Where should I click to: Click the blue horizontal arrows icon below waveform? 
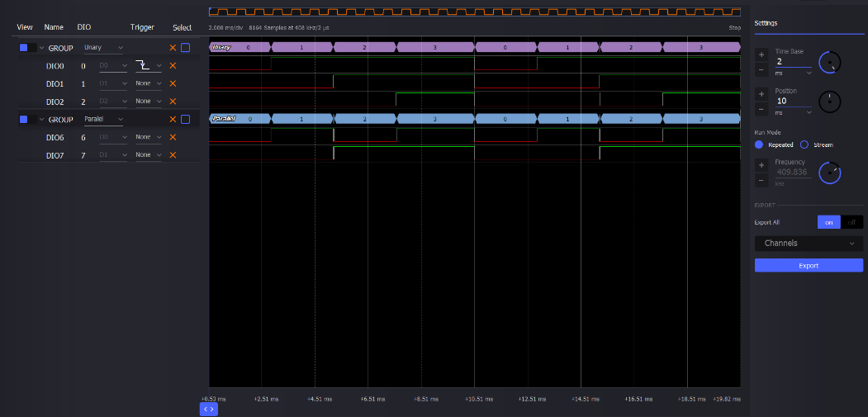pos(209,409)
